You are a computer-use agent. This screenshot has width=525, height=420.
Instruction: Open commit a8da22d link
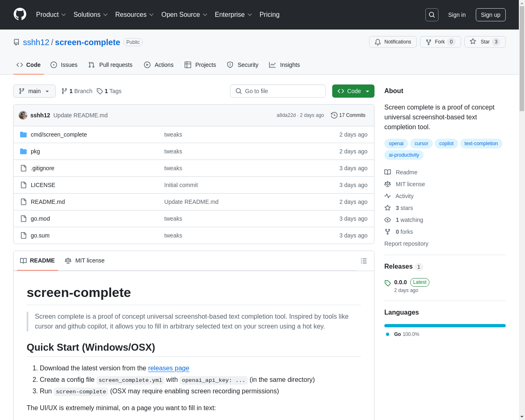286,115
